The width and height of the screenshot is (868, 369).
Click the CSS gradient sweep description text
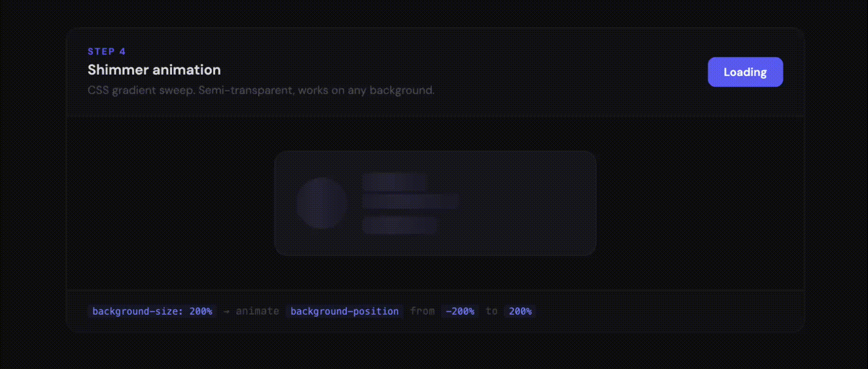click(261, 90)
